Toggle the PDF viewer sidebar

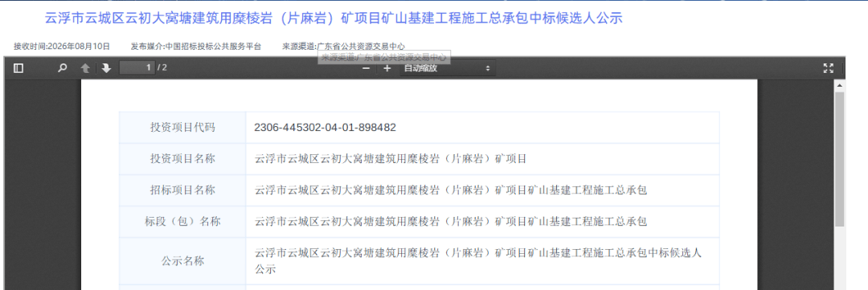click(x=18, y=68)
